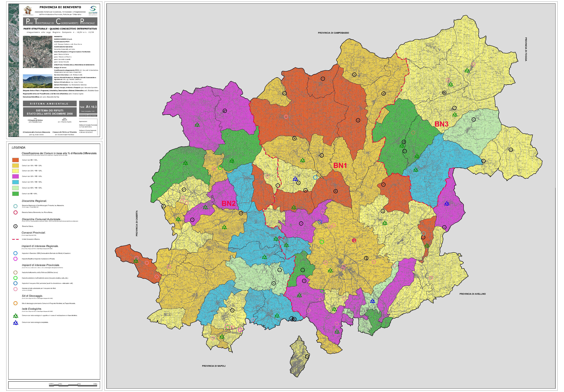Screen dimensions: 564x392
Task: Click the brown Molinara trattamento umido legend circle
Action: (15, 272)
